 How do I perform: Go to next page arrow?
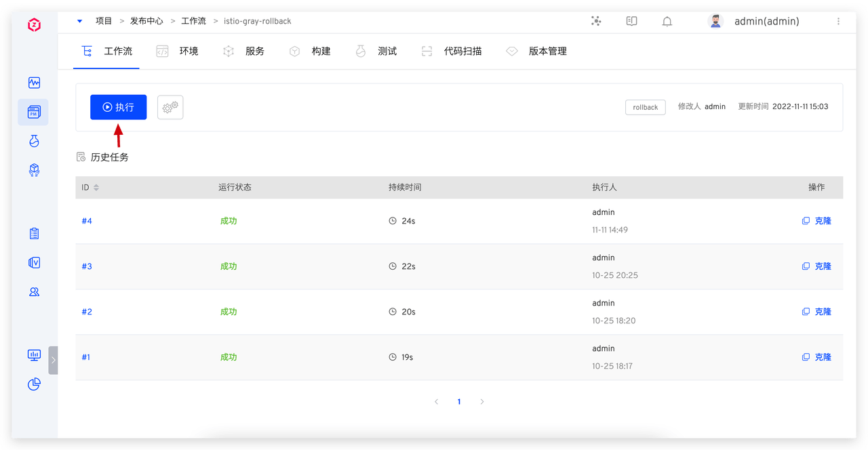482,402
